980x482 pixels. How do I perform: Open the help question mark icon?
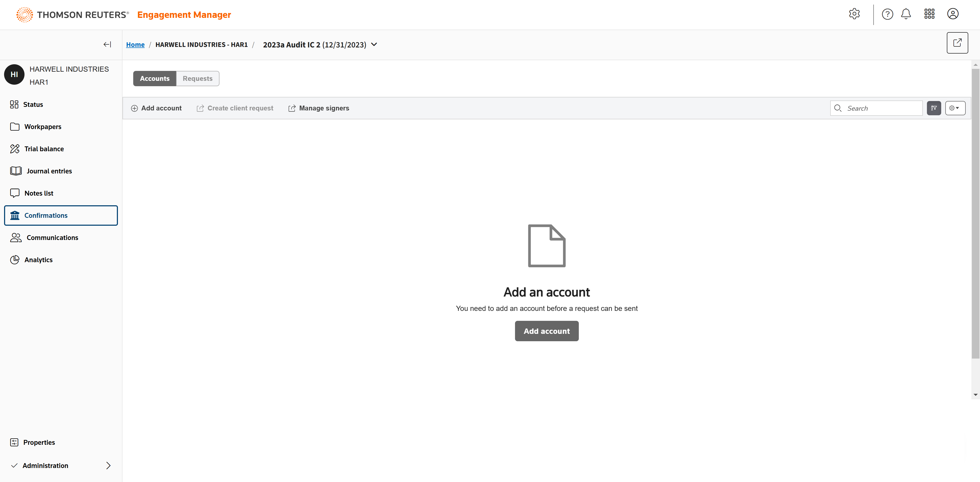pyautogui.click(x=887, y=14)
